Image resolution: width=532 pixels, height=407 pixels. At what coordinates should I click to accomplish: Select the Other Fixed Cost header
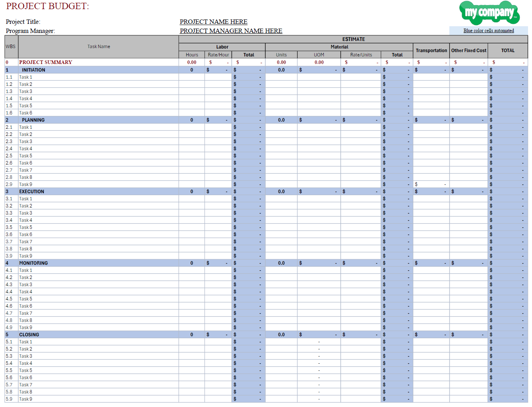coord(468,50)
